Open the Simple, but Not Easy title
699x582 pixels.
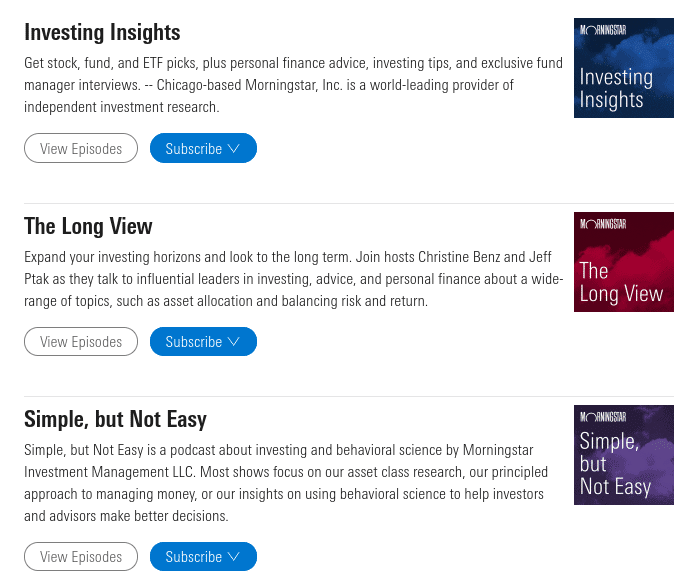(x=115, y=420)
